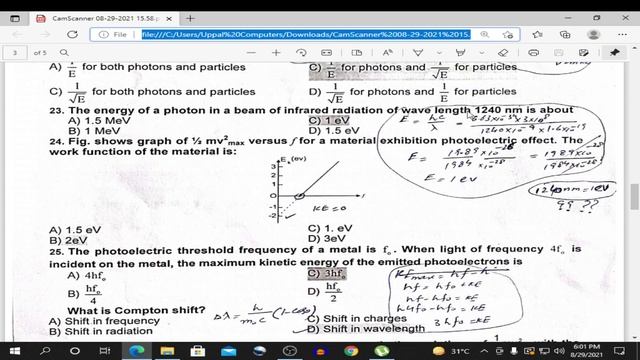Zoom in on the PDF

276,53
